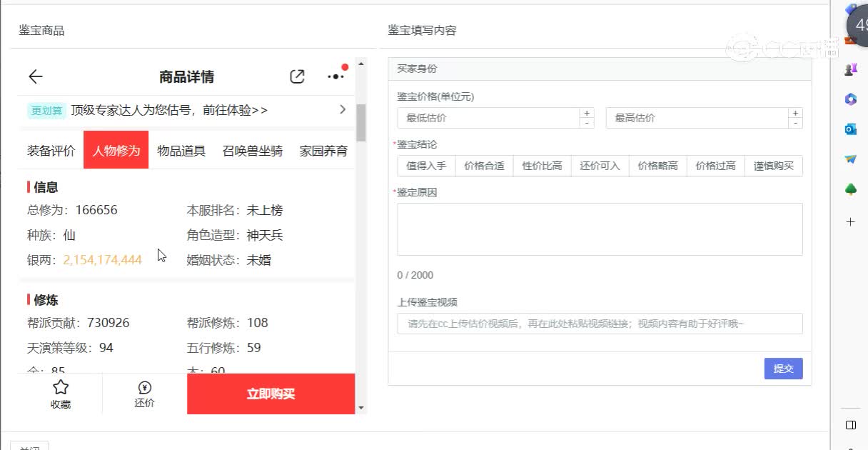
Task: Click the 立即购买 button
Action: click(271, 394)
